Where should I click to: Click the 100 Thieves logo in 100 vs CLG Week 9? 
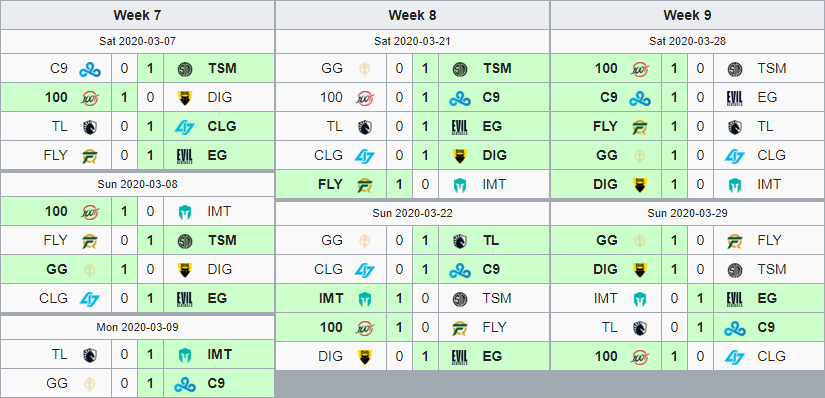tap(640, 357)
